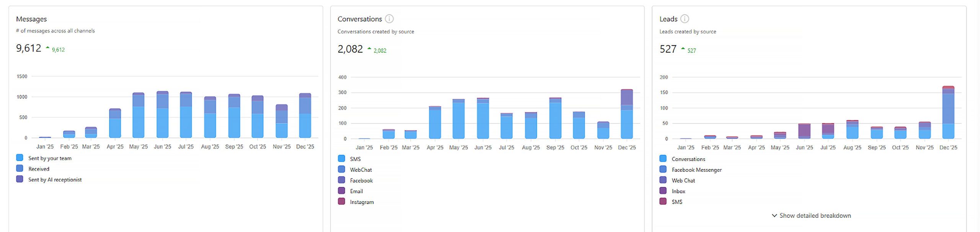Viewport: 980px width, 232px height.
Task: Click the Jun '25 bar in Messages chart
Action: point(162,115)
